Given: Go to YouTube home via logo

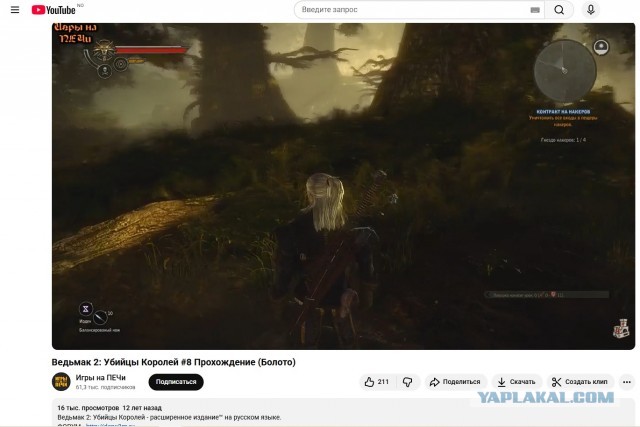Looking at the screenshot, I should [x=53, y=10].
